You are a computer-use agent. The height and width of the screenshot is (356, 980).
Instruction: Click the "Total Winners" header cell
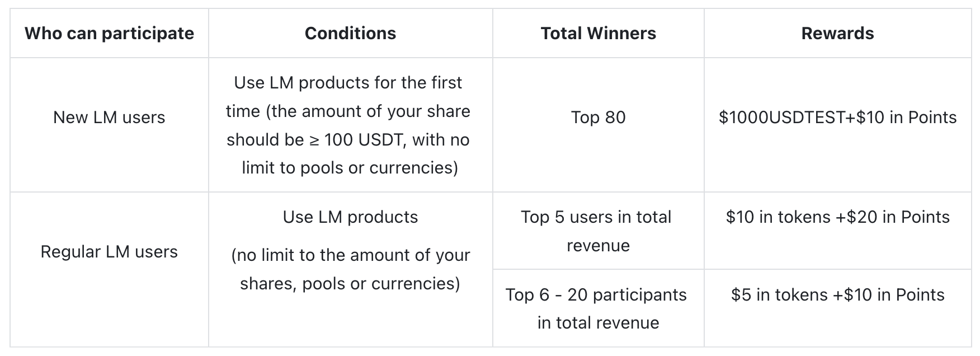(598, 34)
